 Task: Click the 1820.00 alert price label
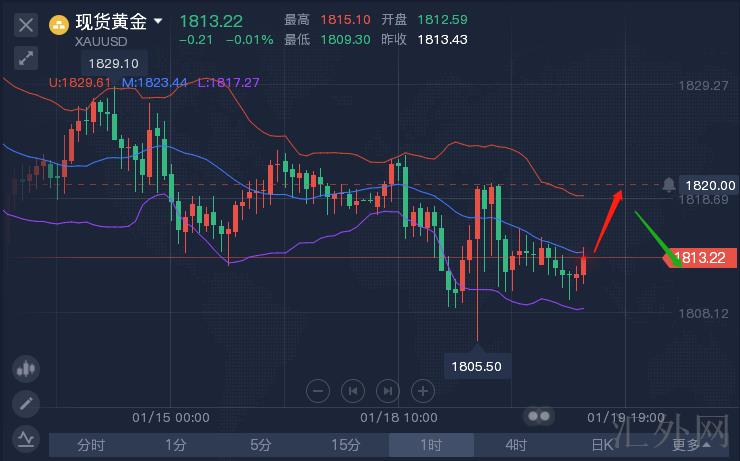tap(709, 185)
